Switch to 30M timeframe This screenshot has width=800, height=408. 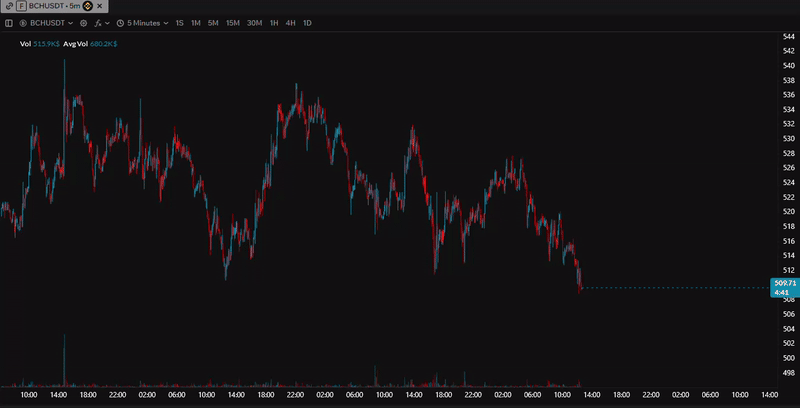point(255,23)
